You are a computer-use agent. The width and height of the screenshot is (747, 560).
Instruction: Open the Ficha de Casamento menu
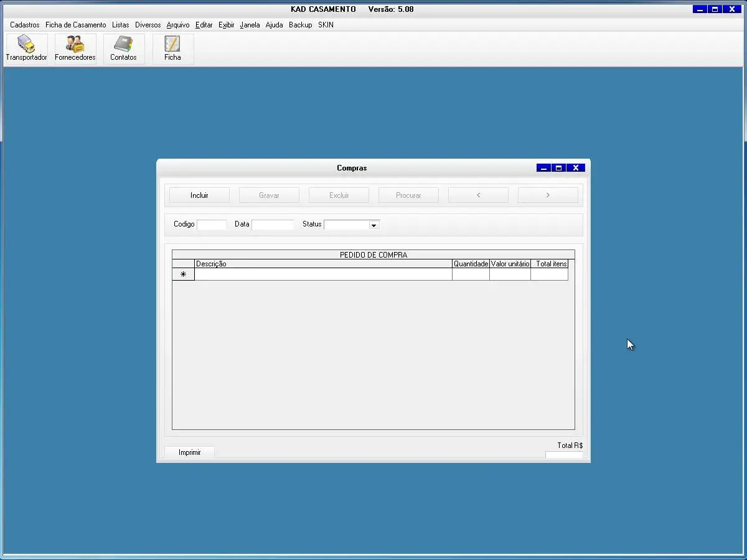coord(76,25)
